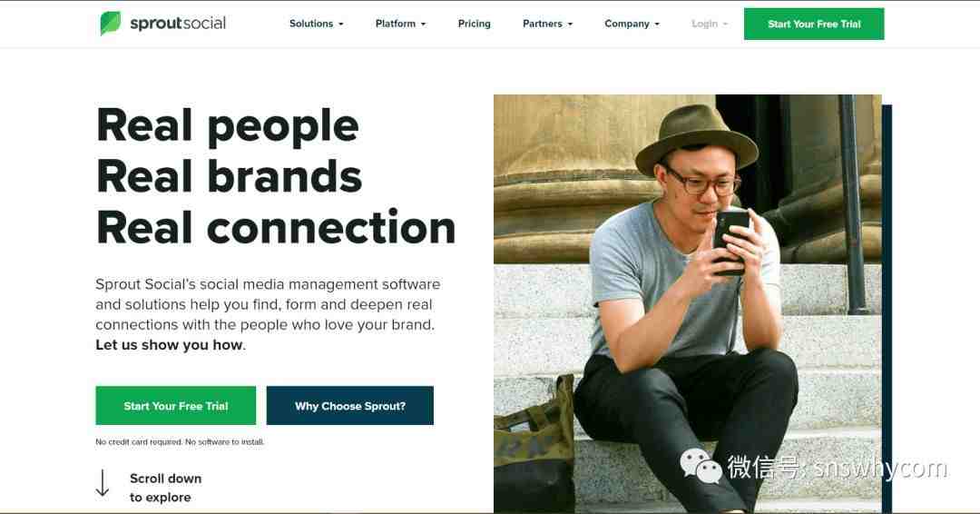The image size is (980, 514).
Task: Click the sproutsocial wordmark text
Action: (178, 24)
